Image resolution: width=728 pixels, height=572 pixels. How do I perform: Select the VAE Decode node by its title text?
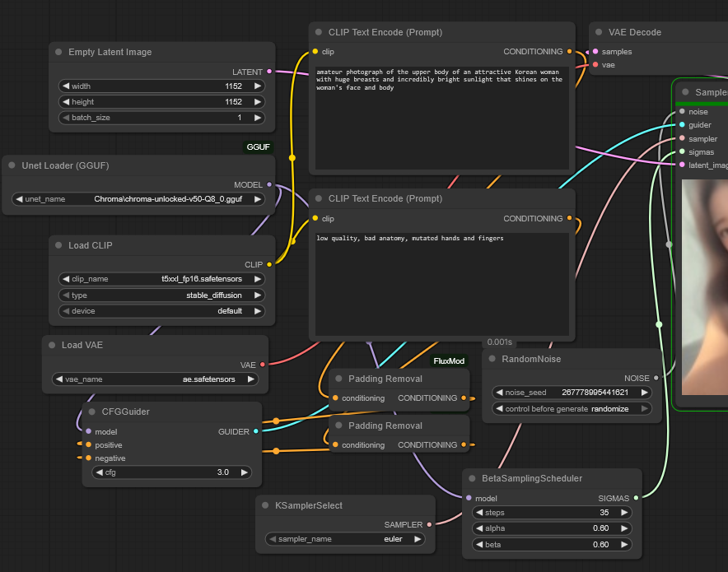tap(635, 32)
